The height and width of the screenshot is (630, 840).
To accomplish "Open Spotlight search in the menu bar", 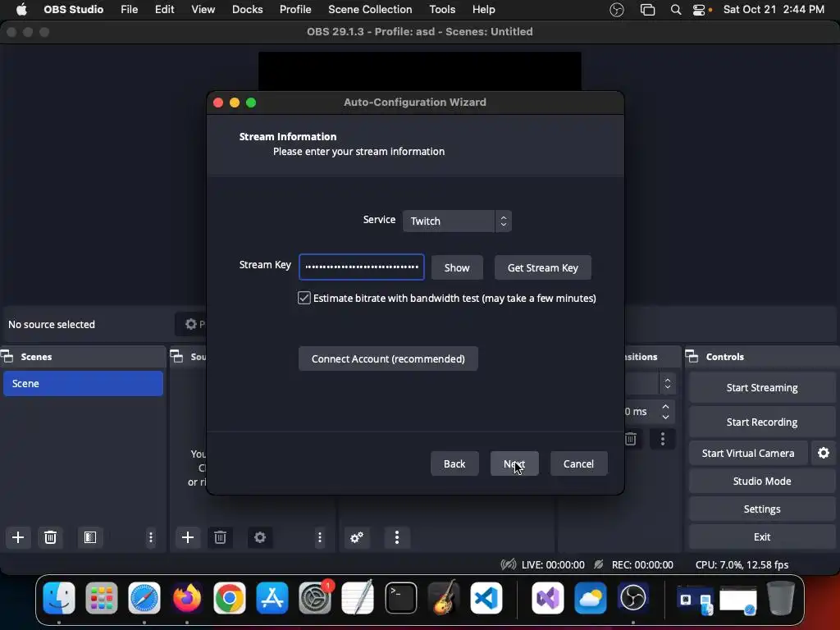I will [x=676, y=10].
